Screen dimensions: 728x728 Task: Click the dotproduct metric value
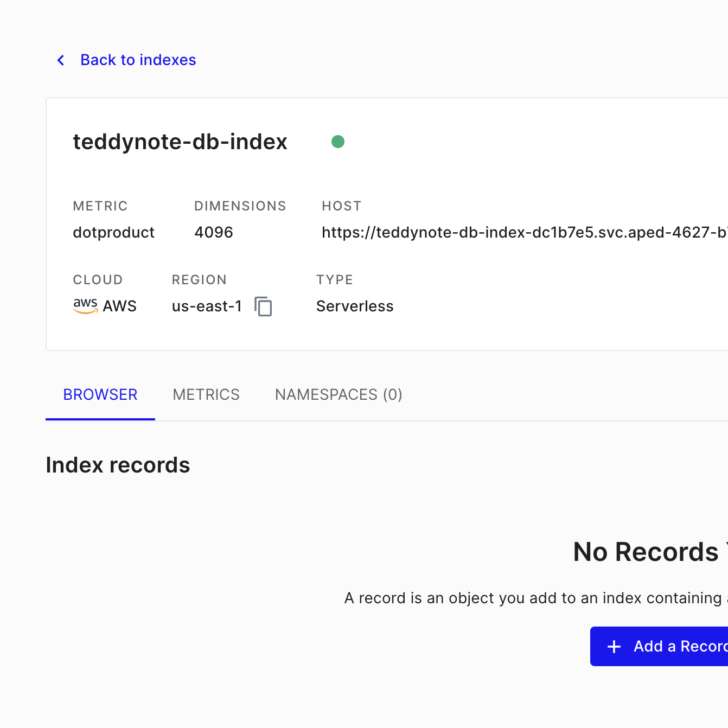[114, 233]
